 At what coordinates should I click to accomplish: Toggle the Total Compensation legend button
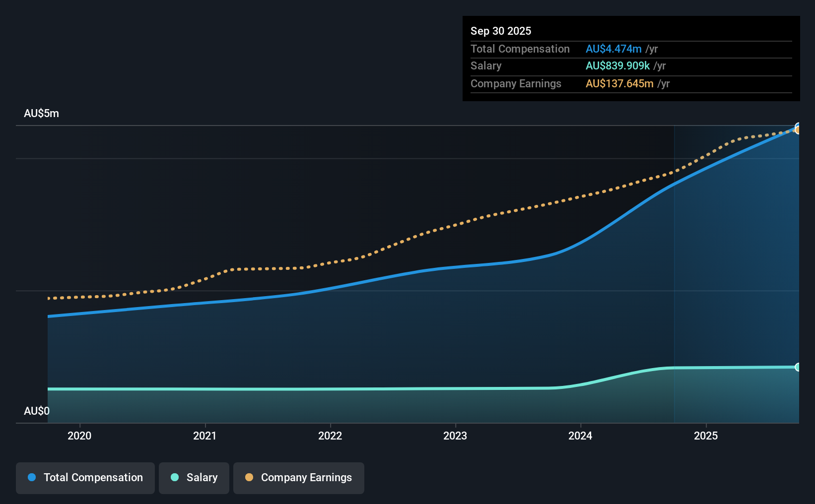85,478
